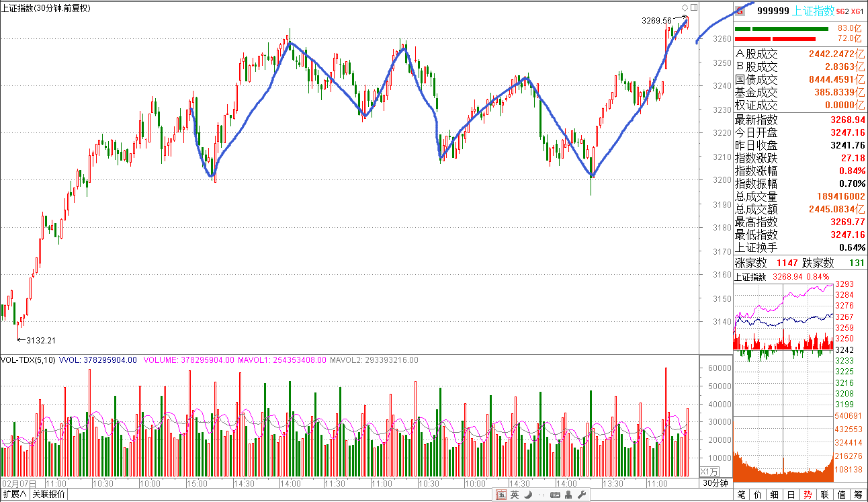Click the 五 Wubi input mode icon

click(x=501, y=495)
